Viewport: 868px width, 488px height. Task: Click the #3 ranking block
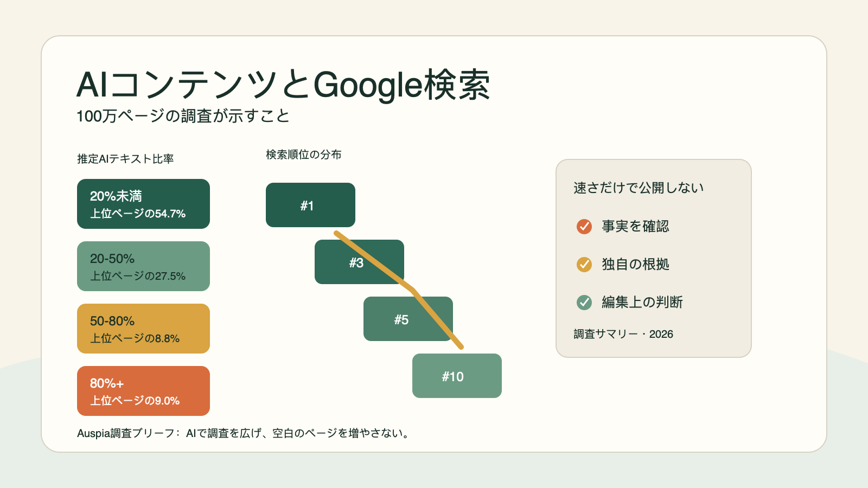tap(359, 262)
